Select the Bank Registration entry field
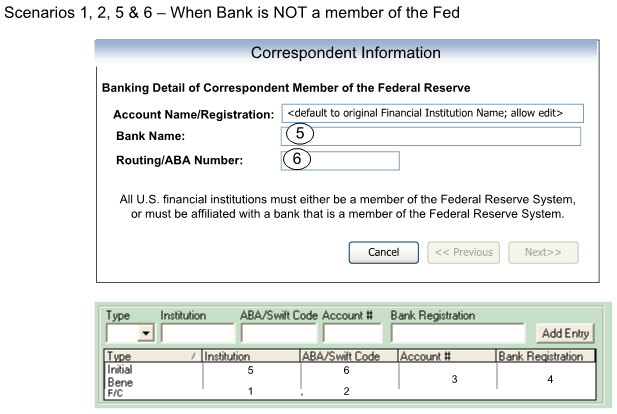The width and height of the screenshot is (617, 414). click(x=458, y=332)
